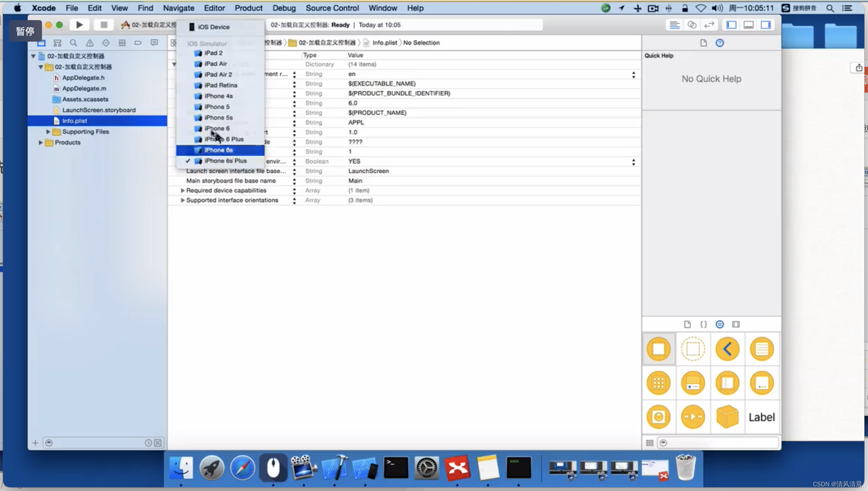Select the Page View Controller object

pos(762,383)
